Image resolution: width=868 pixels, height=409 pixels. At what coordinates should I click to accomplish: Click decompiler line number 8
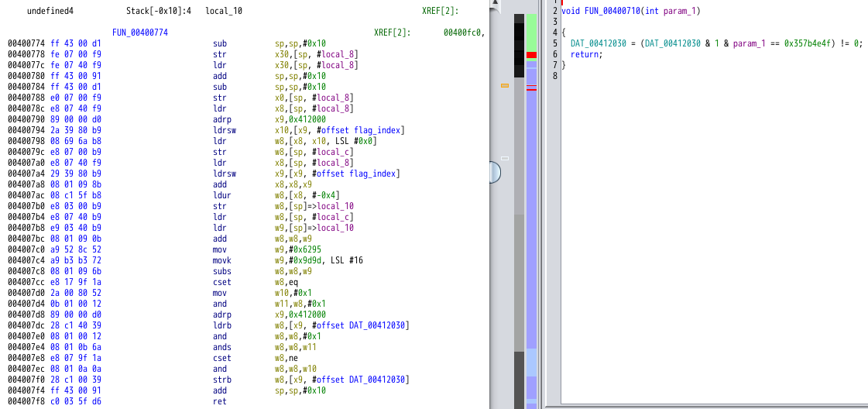pos(555,76)
